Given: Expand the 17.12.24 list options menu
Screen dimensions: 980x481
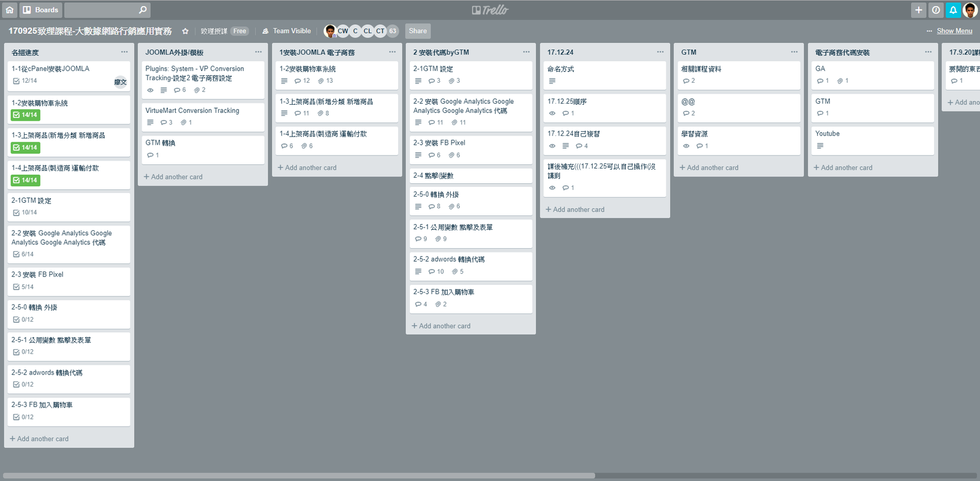Looking at the screenshot, I should coord(660,52).
